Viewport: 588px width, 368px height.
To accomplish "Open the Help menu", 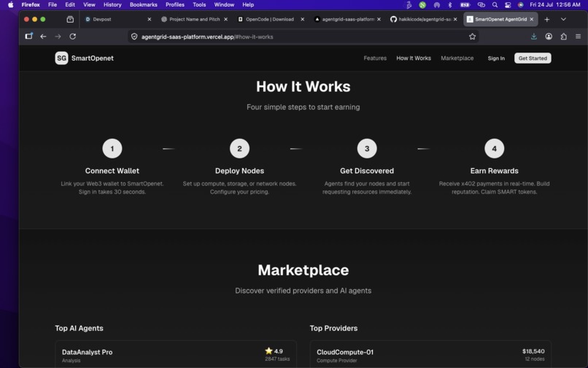I will click(248, 5).
